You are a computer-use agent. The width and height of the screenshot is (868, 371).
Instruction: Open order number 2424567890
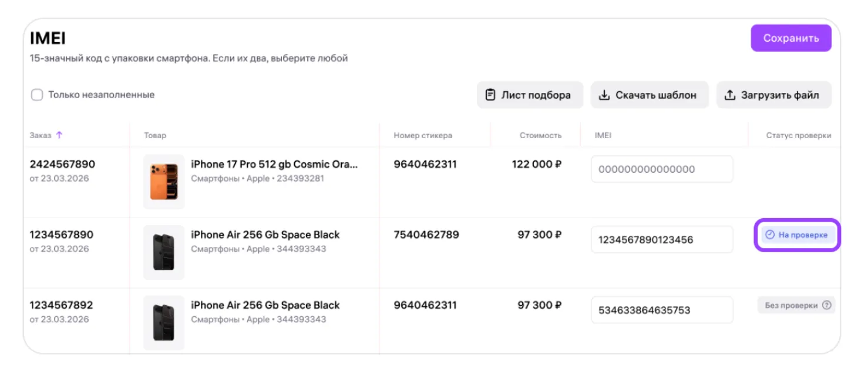tap(62, 164)
